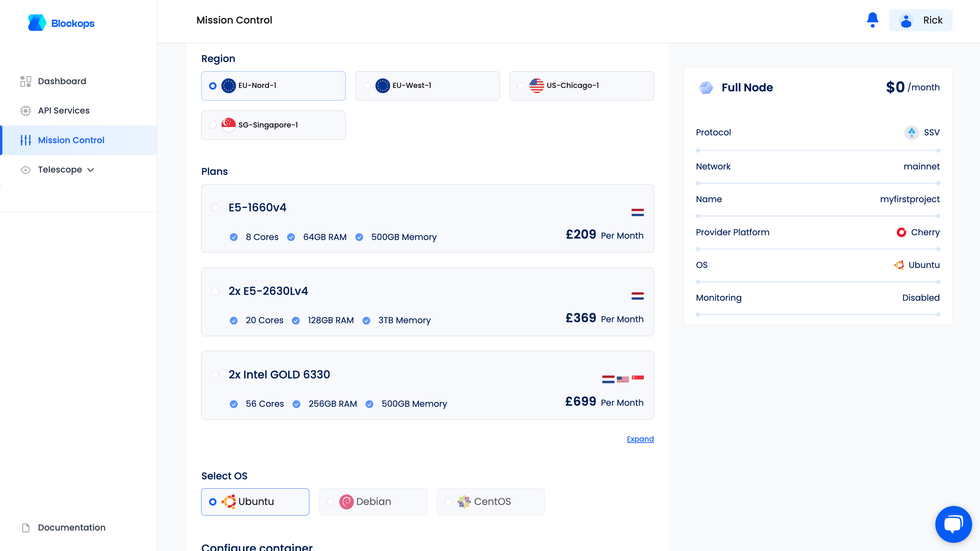The image size is (980, 551).
Task: Click the 'Select OS' section heading
Action: [224, 476]
